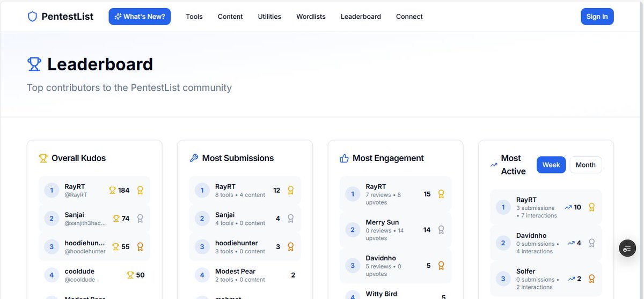Click Modest Pear in Most Submissions

[235, 271]
